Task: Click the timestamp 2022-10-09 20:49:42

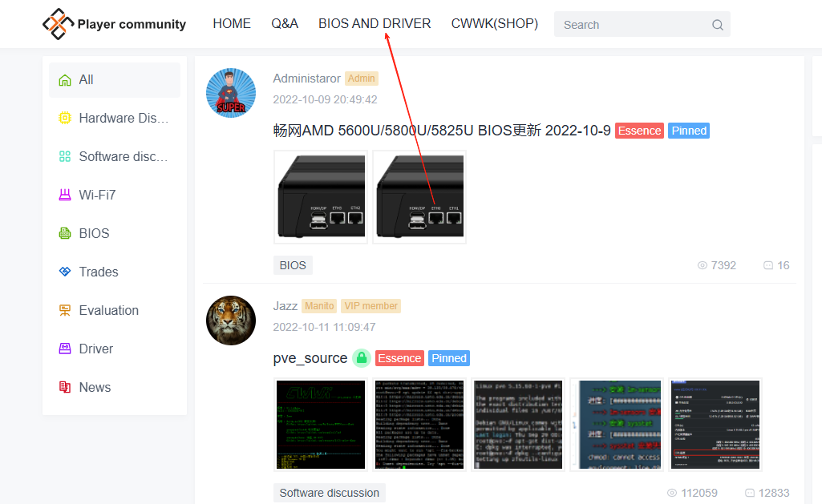Action: (325, 99)
